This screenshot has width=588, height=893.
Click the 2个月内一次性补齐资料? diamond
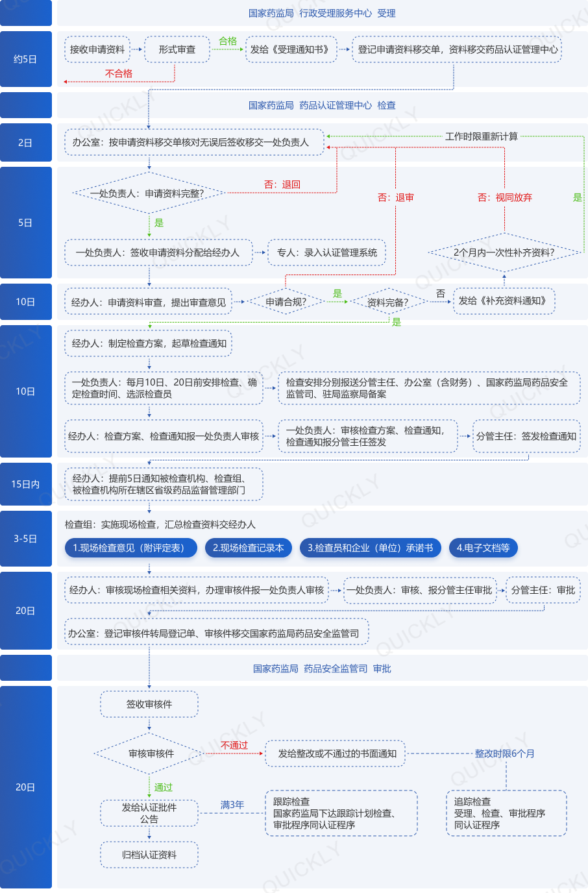(x=504, y=252)
